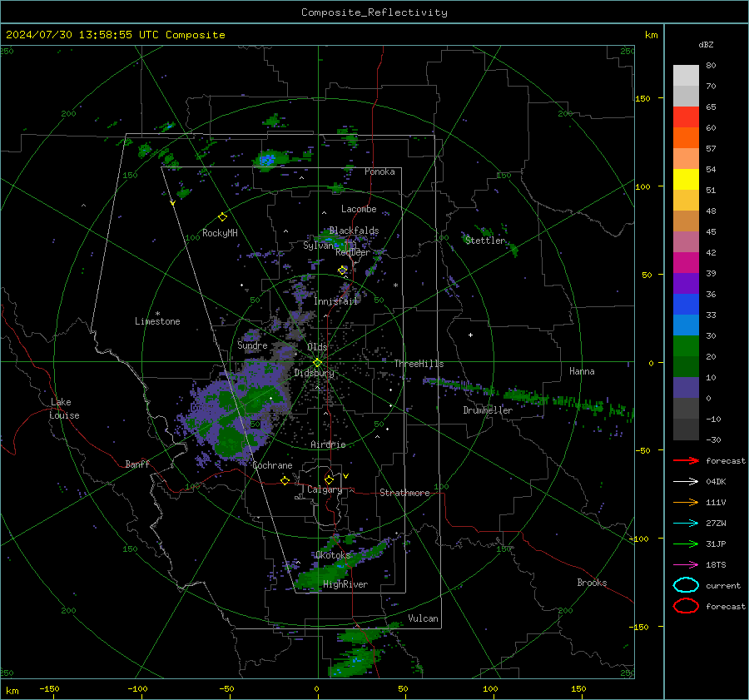749x700 pixels.
Task: Click the Blackfalds map label
Action: [x=354, y=231]
